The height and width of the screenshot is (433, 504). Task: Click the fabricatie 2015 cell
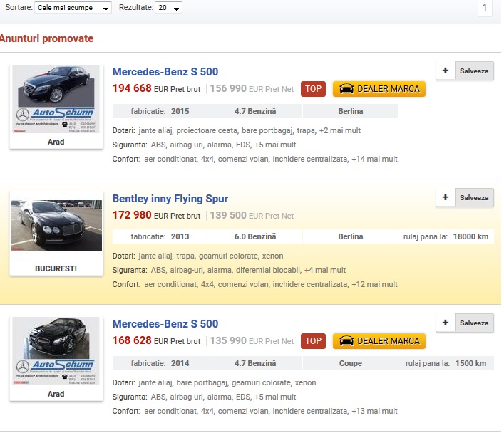(160, 111)
